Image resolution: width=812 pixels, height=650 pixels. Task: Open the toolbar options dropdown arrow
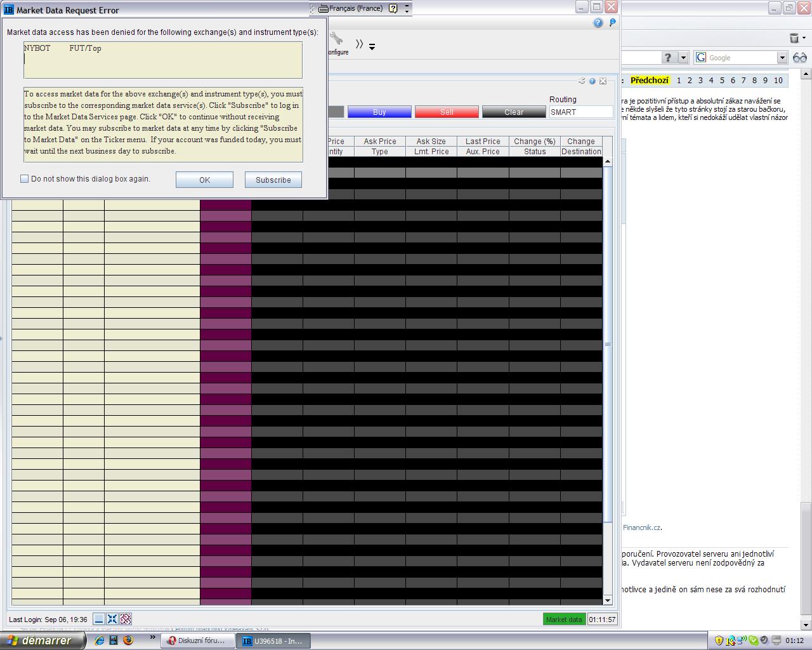pos(372,46)
